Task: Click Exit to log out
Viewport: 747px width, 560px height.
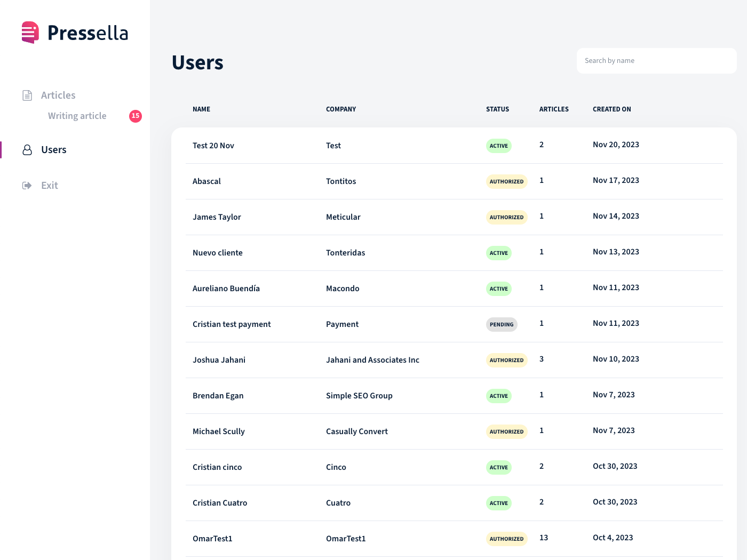Action: [x=50, y=186]
